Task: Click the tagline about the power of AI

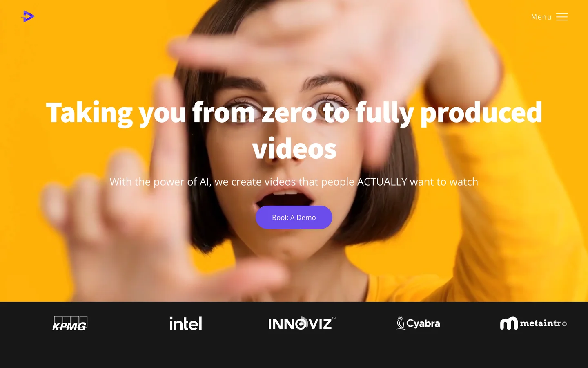Action: click(x=294, y=182)
